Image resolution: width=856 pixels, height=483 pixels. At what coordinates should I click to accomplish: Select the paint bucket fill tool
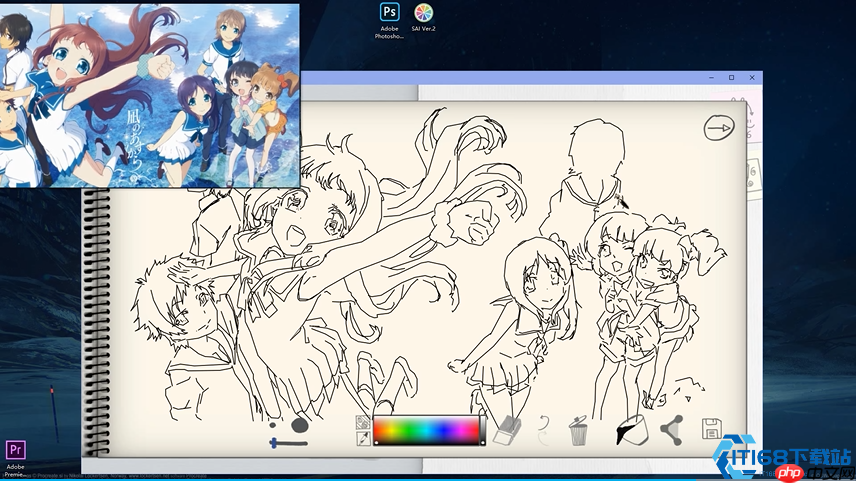tap(630, 430)
